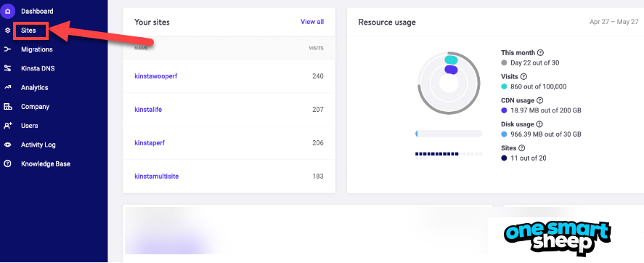
Task: Open Kinsta DNS in the sidebar
Action: (x=38, y=68)
